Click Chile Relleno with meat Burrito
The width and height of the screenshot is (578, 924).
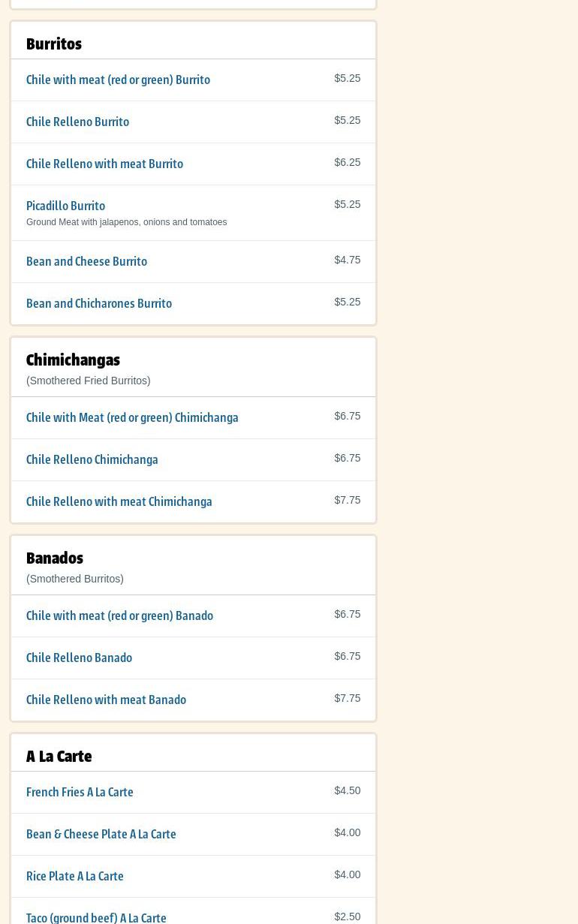(x=104, y=164)
